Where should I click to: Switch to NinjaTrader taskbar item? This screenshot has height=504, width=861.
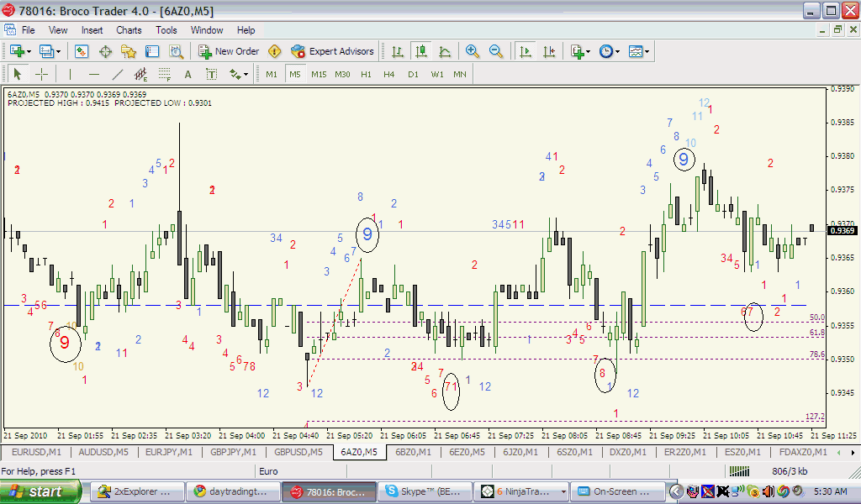520,491
